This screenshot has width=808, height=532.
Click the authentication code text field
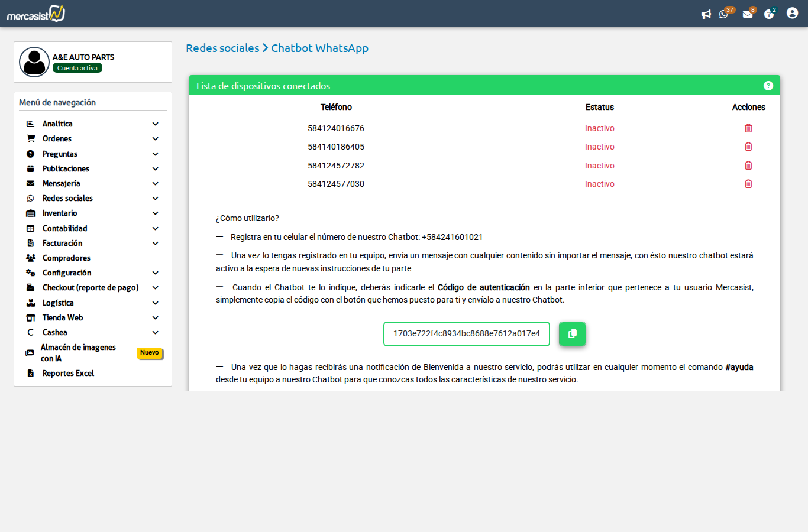pos(466,333)
